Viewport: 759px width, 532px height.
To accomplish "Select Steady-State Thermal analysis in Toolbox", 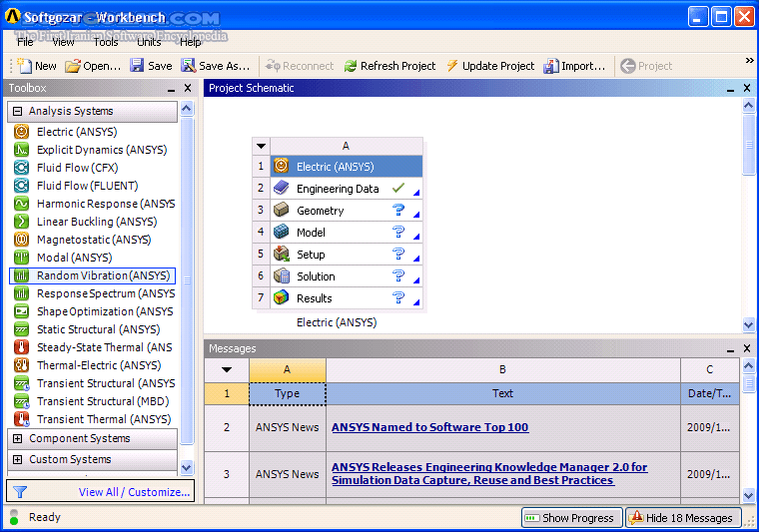I will tap(95, 347).
